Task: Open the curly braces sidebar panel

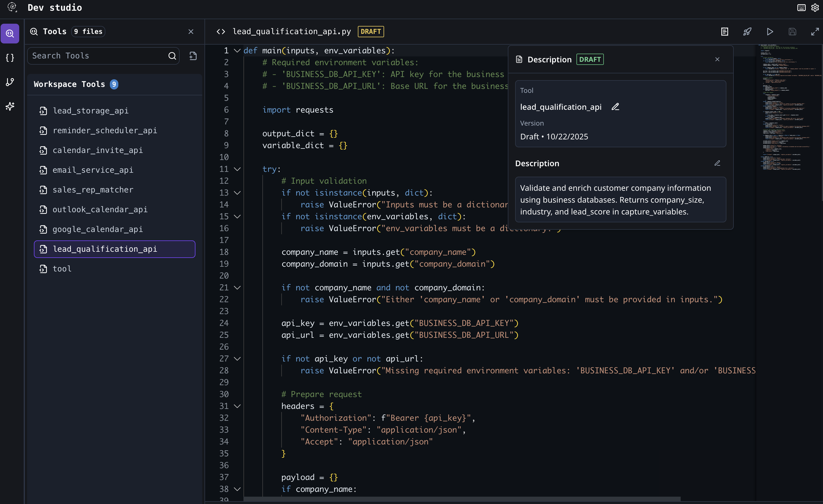Action: pyautogui.click(x=10, y=58)
